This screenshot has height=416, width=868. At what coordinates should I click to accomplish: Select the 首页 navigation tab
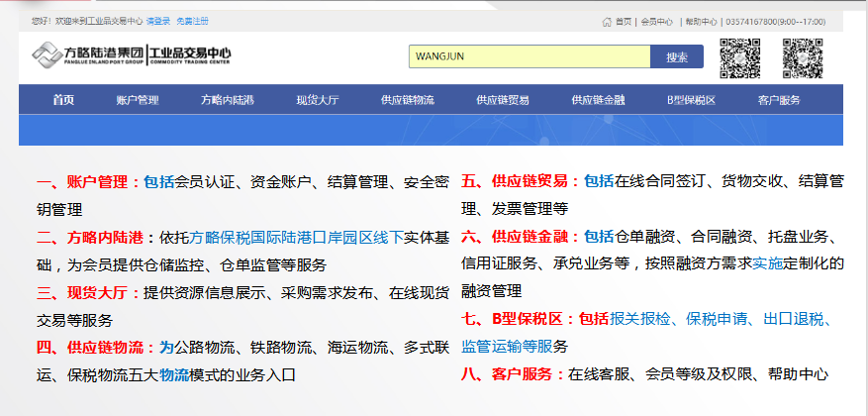(63, 100)
